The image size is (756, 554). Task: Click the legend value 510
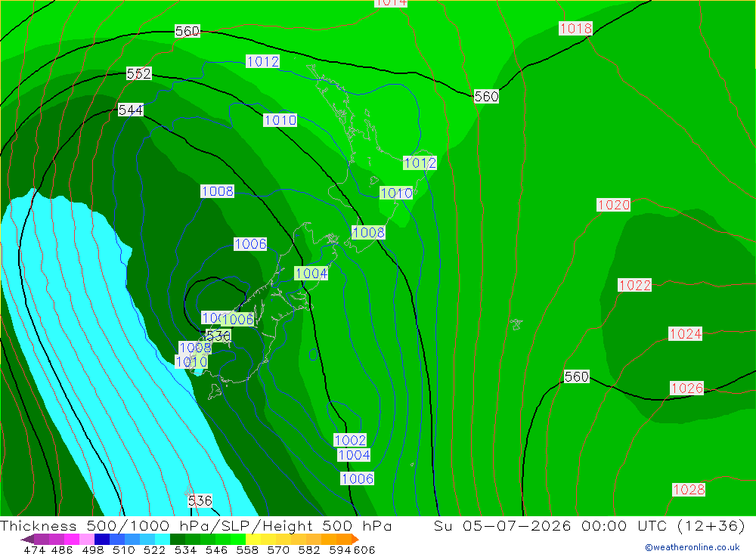pyautogui.click(x=123, y=549)
